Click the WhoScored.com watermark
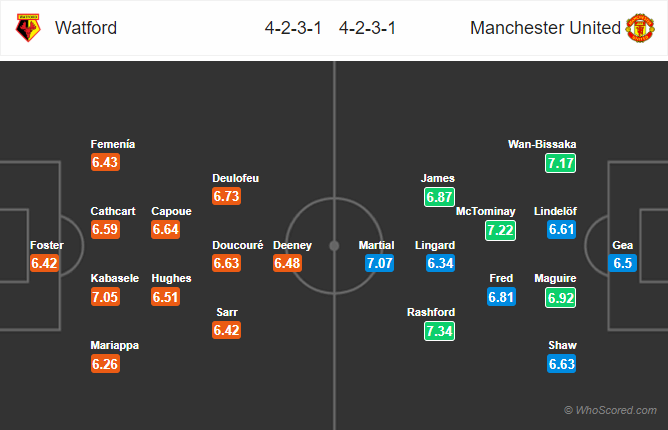 (610, 410)
